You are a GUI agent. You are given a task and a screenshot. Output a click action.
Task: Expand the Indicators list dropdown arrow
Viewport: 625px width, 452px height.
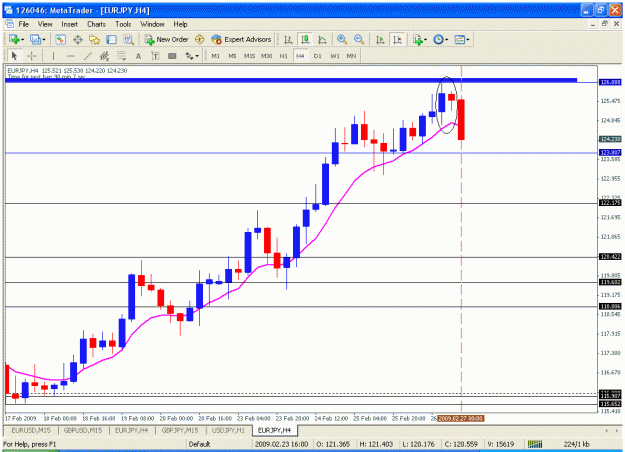pos(426,39)
